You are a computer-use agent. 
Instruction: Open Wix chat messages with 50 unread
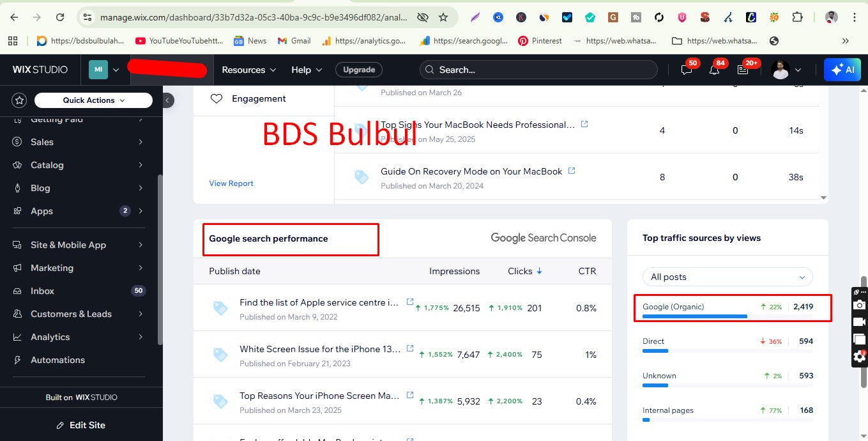coord(686,70)
